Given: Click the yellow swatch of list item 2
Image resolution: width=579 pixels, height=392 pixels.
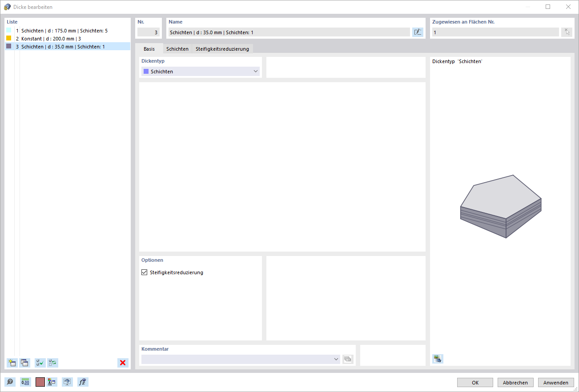Looking at the screenshot, I should coord(9,38).
